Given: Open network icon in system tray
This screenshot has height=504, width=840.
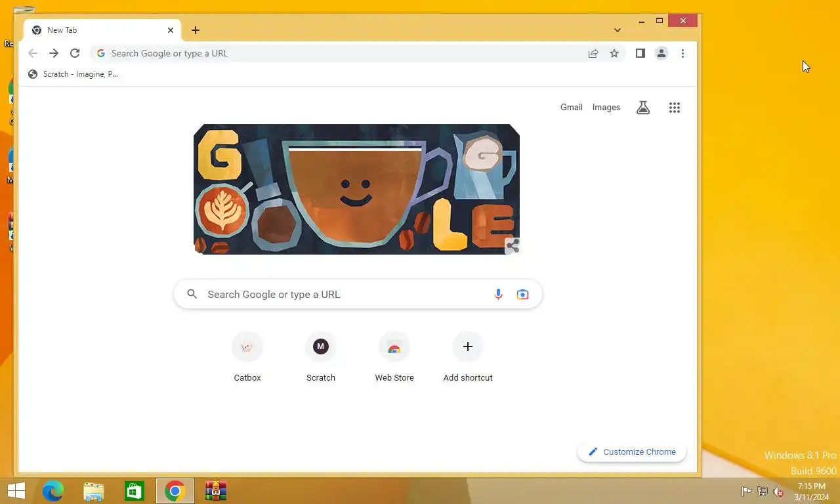Looking at the screenshot, I should point(763,492).
